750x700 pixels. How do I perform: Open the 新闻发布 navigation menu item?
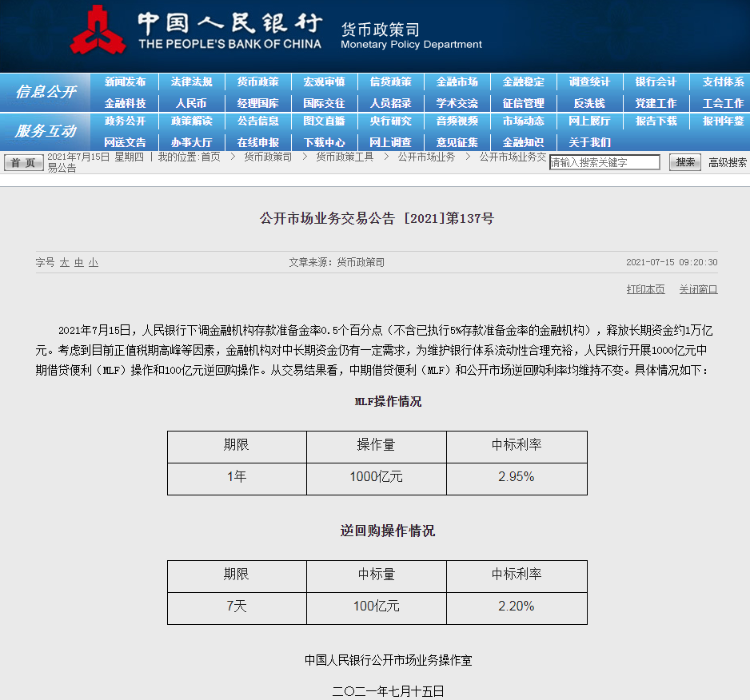[125, 82]
